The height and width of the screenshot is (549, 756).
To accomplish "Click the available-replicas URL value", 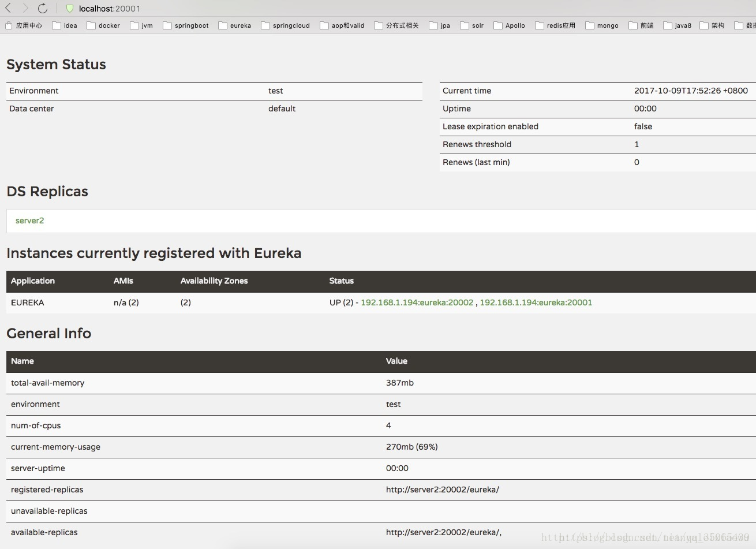I will (x=444, y=532).
